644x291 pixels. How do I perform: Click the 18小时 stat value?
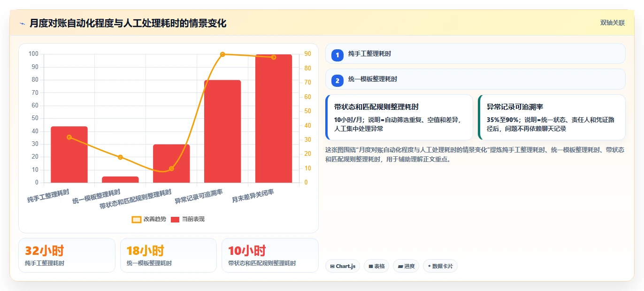[x=146, y=251]
